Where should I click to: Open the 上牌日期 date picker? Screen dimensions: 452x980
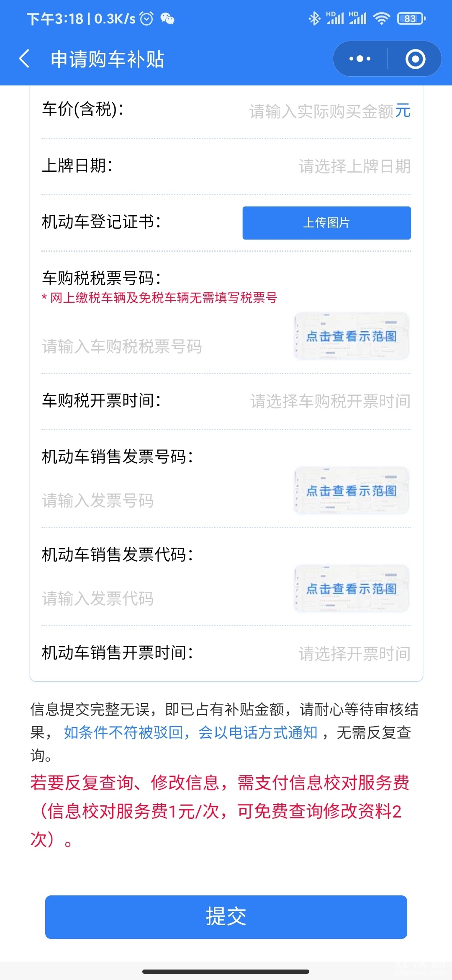coord(354,166)
